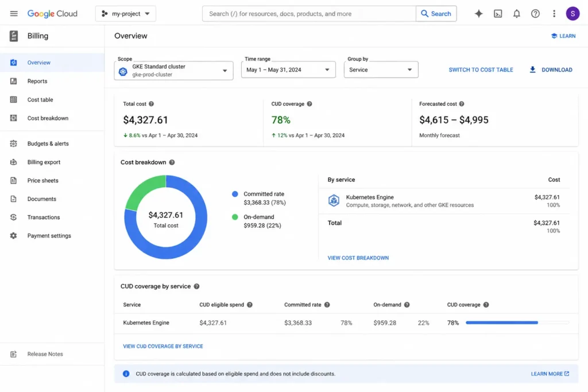Open the three-dot settings menu
This screenshot has width=588, height=392.
click(x=554, y=14)
